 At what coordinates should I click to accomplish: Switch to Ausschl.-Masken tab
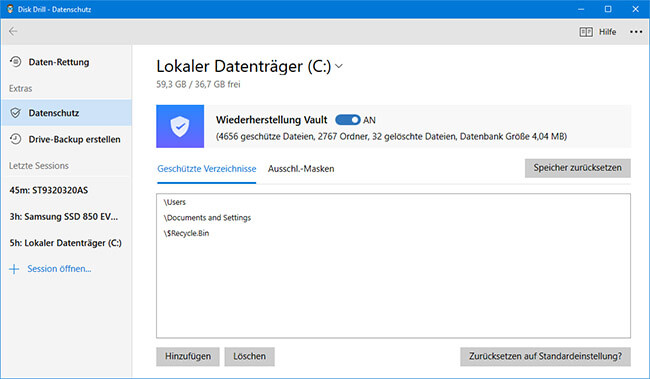click(301, 169)
